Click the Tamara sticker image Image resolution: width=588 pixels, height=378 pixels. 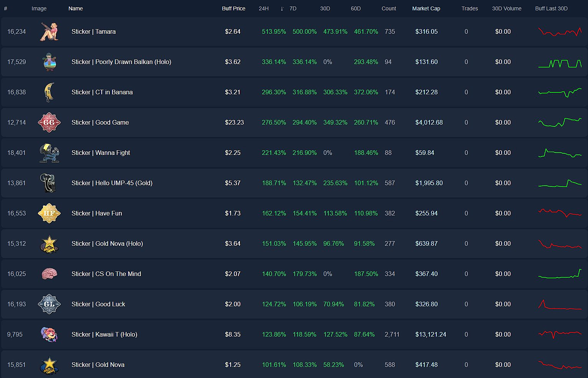point(49,31)
